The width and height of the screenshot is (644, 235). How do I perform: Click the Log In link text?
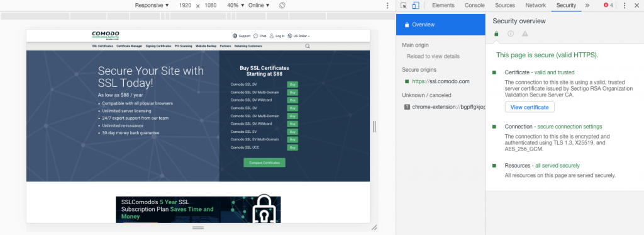[280, 36]
